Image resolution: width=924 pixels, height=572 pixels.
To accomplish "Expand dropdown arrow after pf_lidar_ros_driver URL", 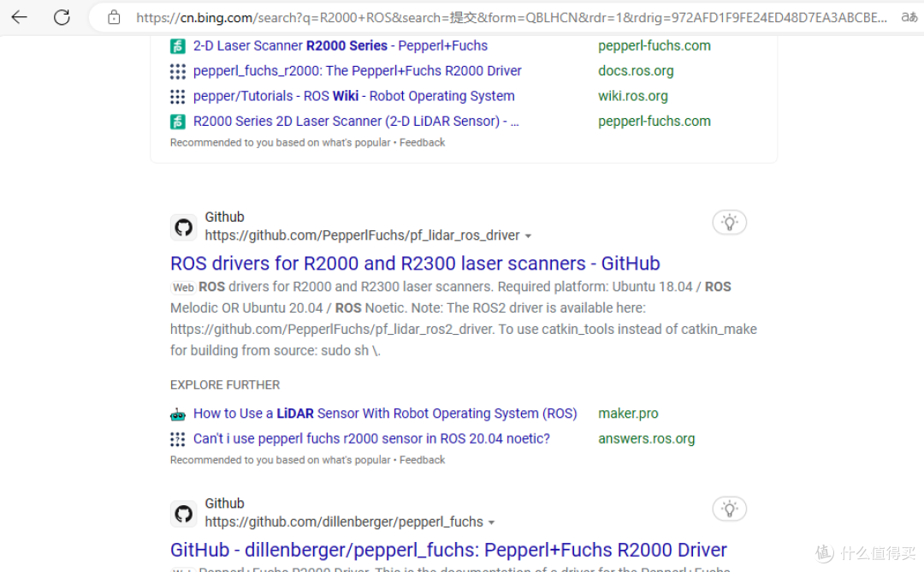I will 528,235.
